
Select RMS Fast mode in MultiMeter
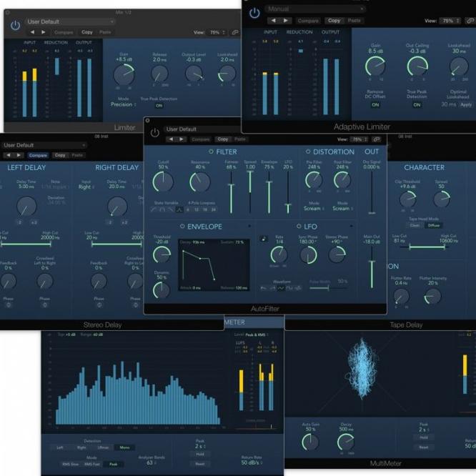[91, 464]
